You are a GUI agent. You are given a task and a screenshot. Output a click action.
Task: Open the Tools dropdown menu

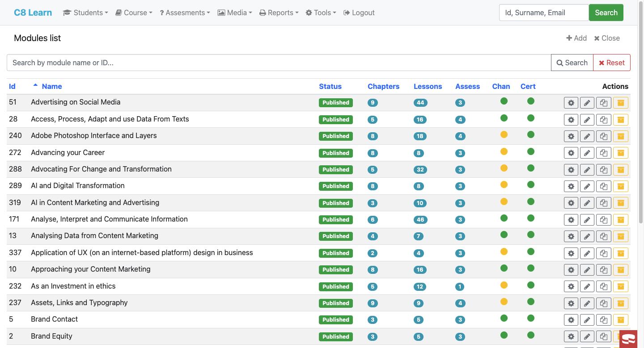321,13
